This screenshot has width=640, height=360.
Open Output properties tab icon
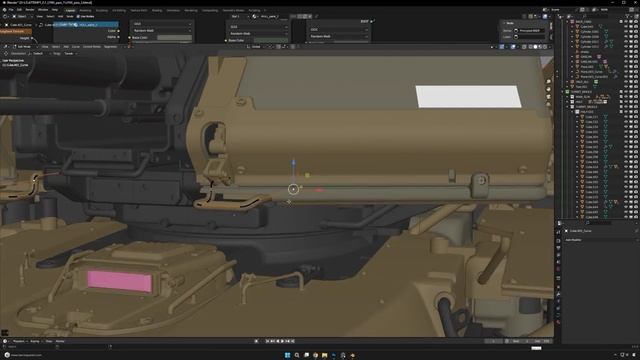[x=558, y=248]
